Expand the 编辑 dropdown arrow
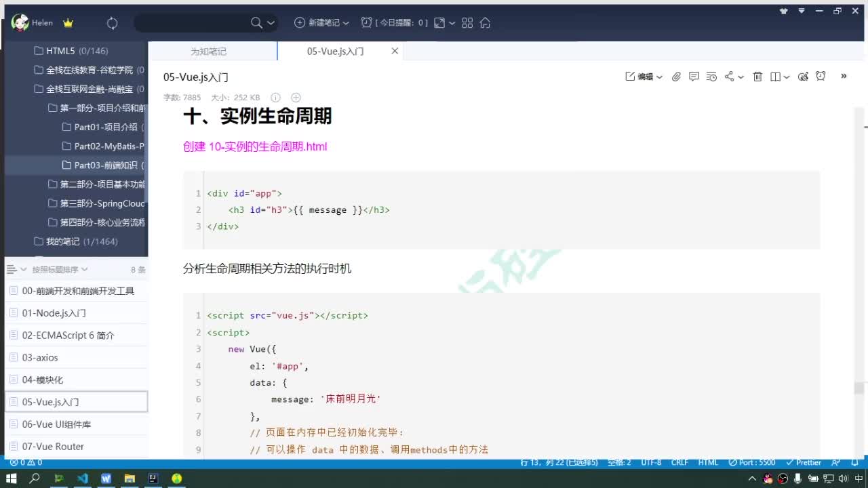 pos(659,77)
